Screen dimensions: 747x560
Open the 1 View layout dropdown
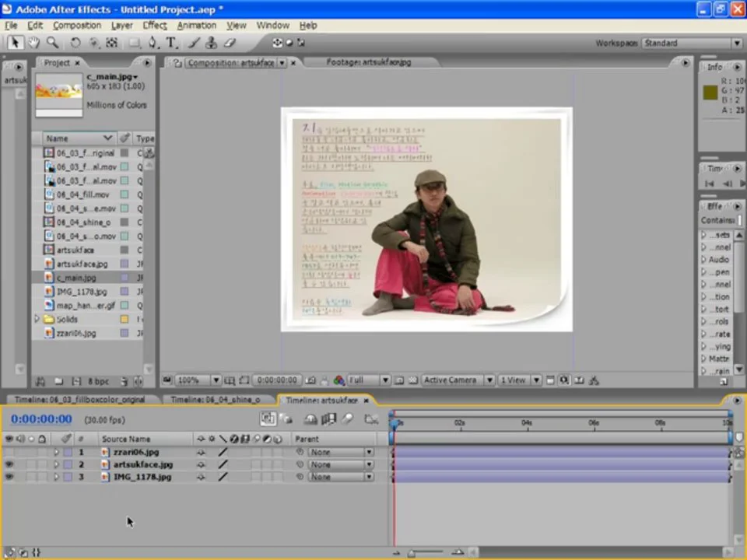coord(519,380)
